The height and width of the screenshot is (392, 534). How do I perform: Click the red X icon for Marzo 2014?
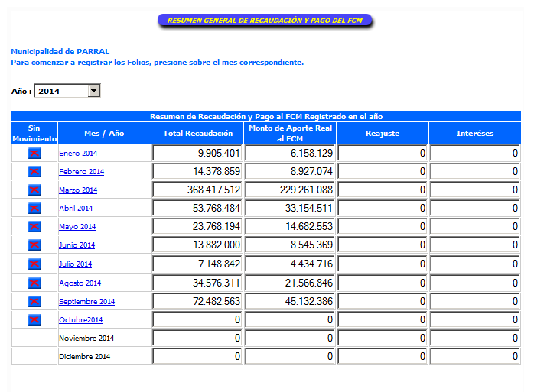click(x=34, y=190)
